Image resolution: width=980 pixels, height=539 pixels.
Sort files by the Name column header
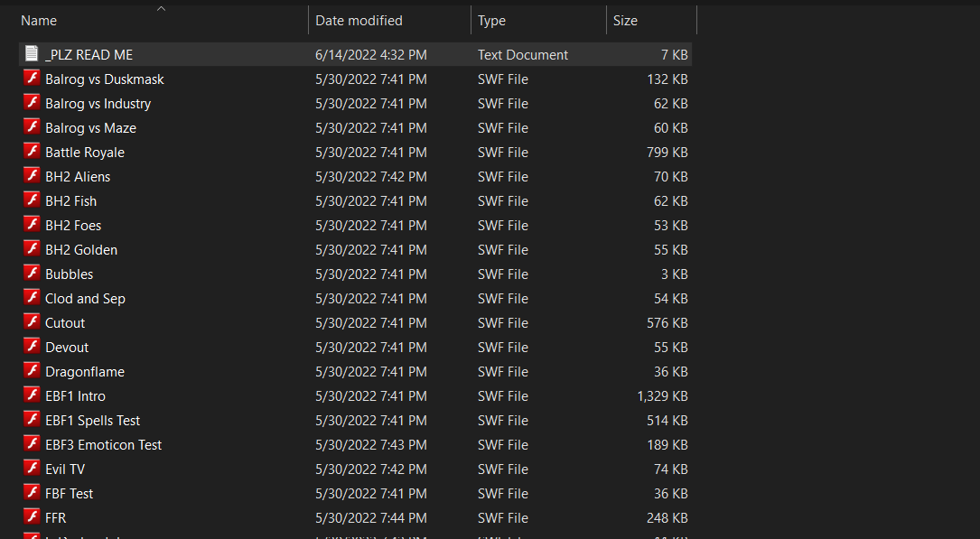39,21
